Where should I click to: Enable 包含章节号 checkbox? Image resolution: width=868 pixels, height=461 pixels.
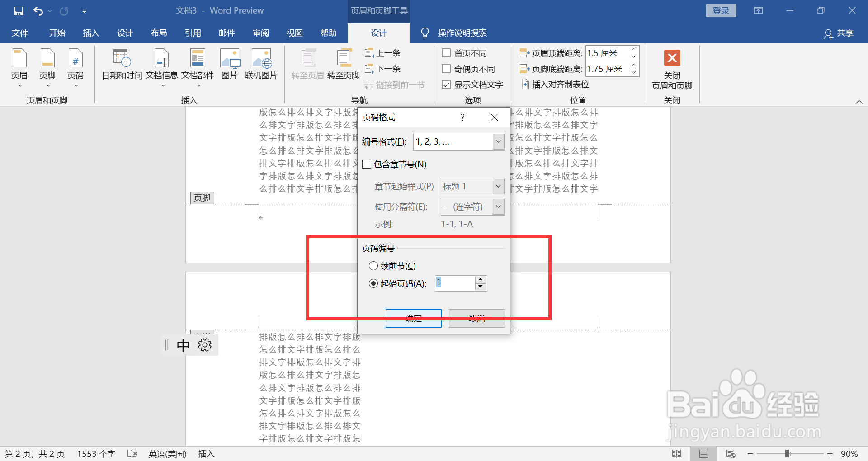[x=367, y=164]
